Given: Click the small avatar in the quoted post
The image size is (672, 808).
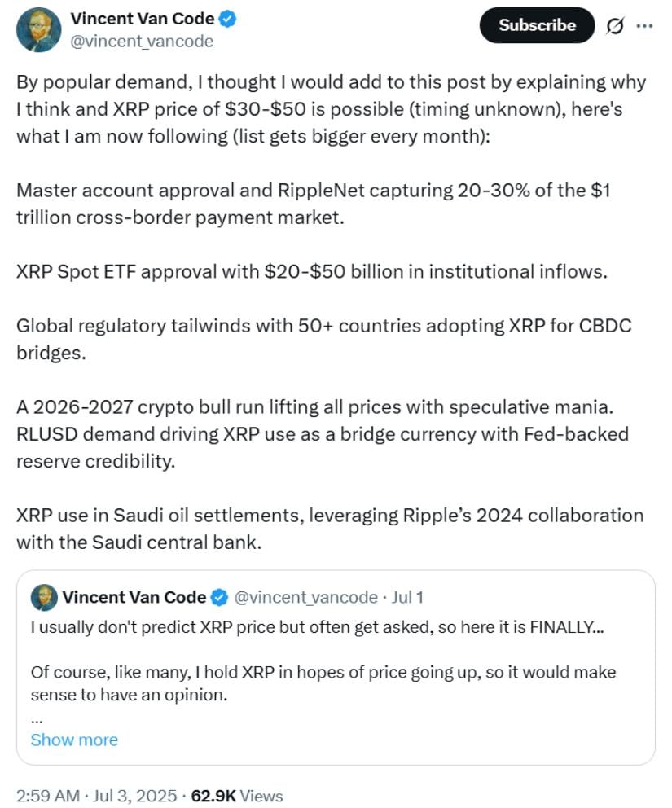Looking at the screenshot, I should click(44, 597).
